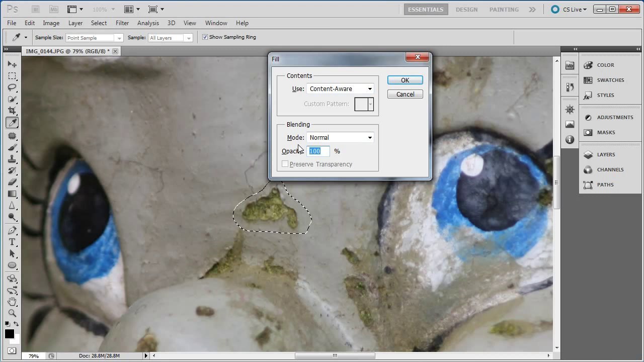Open the blending Mode dropdown
Viewport: 644px width, 362px height.
[340, 137]
